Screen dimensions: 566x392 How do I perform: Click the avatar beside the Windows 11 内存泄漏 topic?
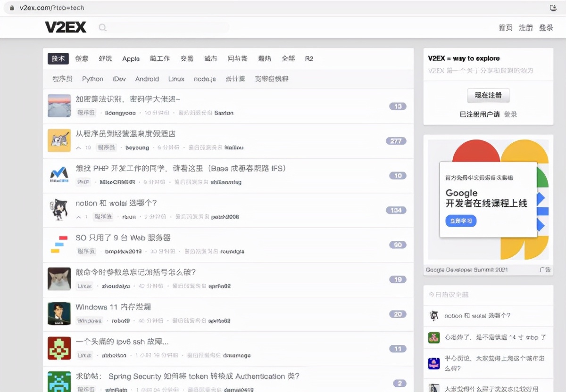point(58,313)
